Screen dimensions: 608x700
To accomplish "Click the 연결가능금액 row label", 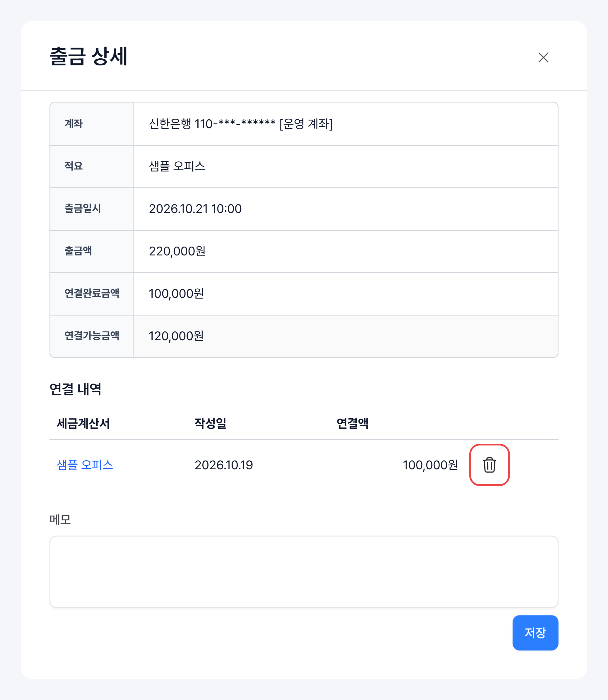I will [x=92, y=336].
